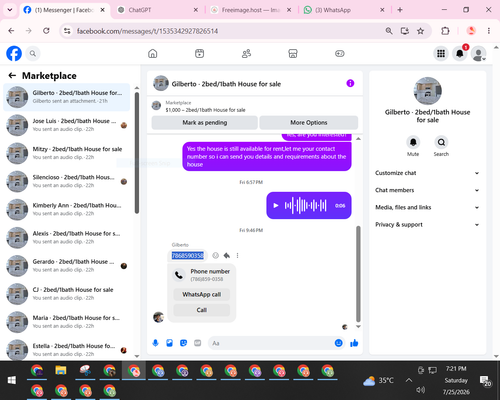
Task: Show hidden system tray icons
Action: (409, 380)
